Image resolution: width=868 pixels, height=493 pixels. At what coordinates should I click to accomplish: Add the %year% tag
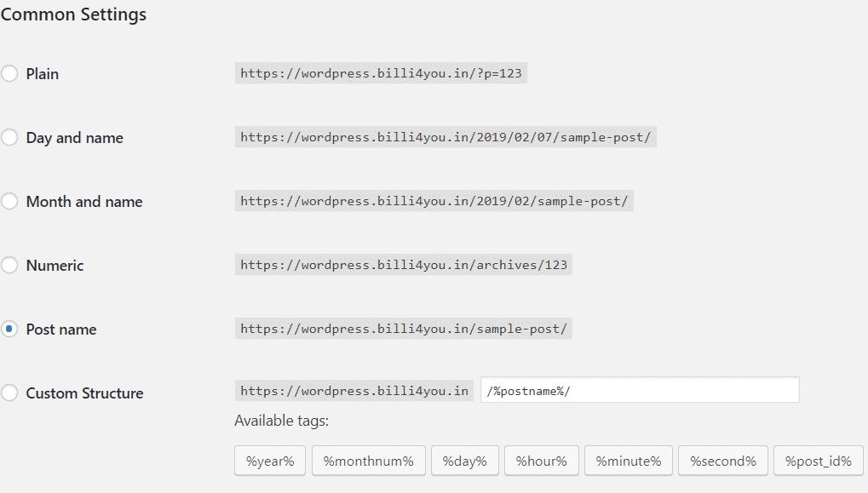click(270, 461)
